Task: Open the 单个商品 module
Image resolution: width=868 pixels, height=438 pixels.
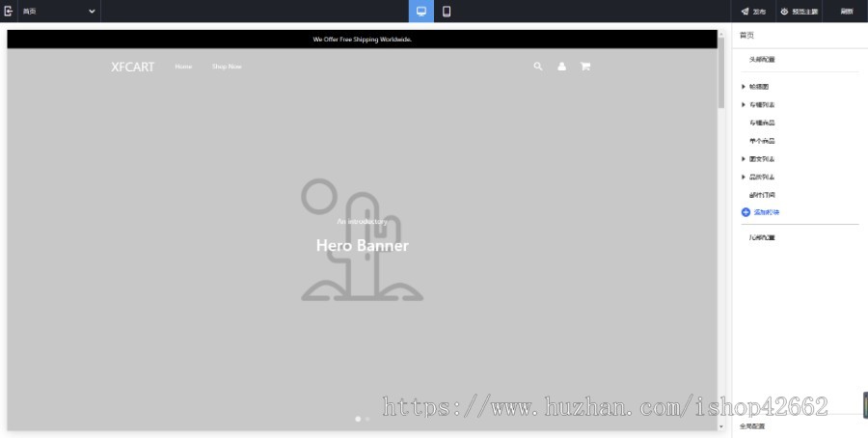Action: [762, 141]
